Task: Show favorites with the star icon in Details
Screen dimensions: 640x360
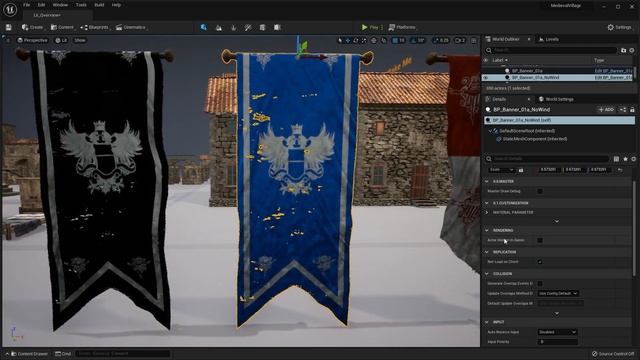Action: (x=625, y=159)
